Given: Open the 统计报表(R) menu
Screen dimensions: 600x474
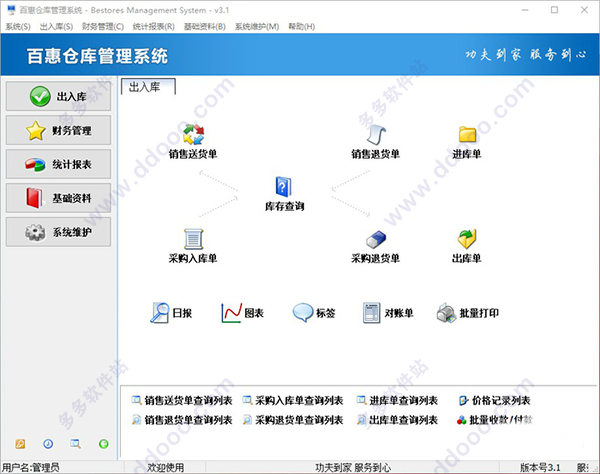Looking at the screenshot, I should click(154, 26).
